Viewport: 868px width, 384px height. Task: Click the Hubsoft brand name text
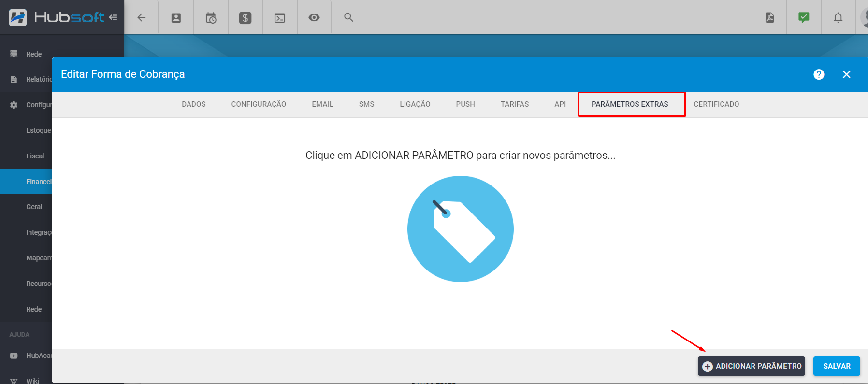pyautogui.click(x=69, y=17)
